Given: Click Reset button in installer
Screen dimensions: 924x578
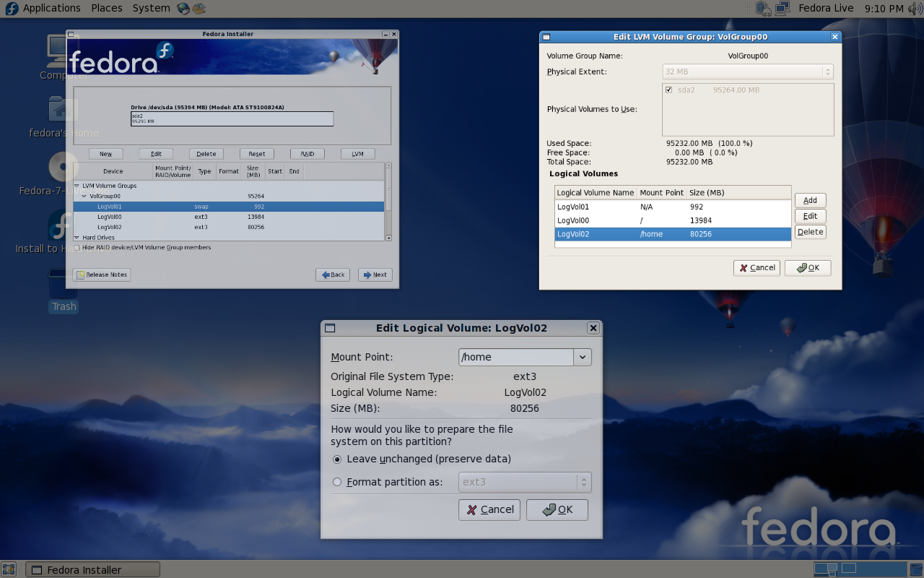Looking at the screenshot, I should (x=257, y=154).
